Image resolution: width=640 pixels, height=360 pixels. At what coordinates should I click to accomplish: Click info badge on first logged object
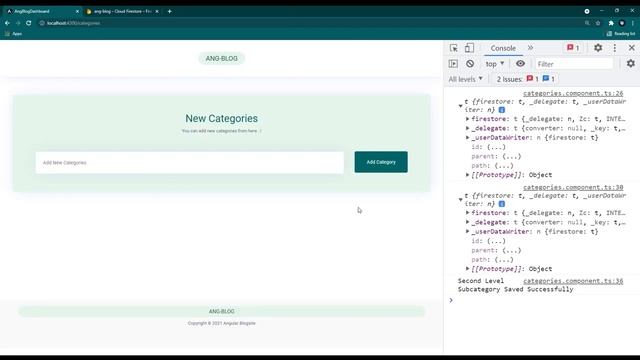coord(502,110)
